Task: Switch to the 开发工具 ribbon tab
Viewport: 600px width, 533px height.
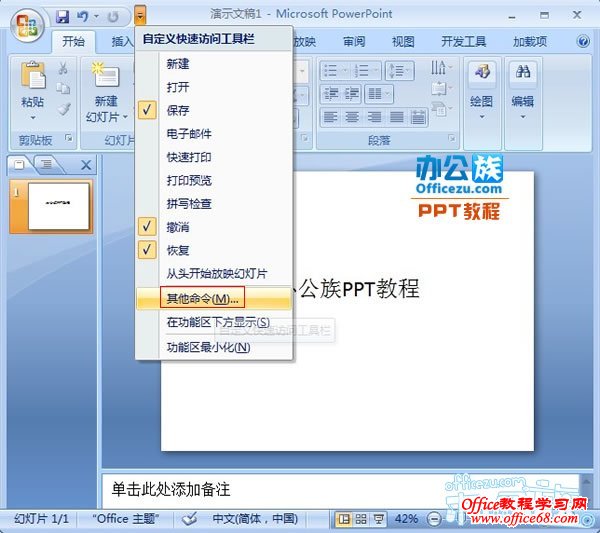Action: [x=463, y=41]
